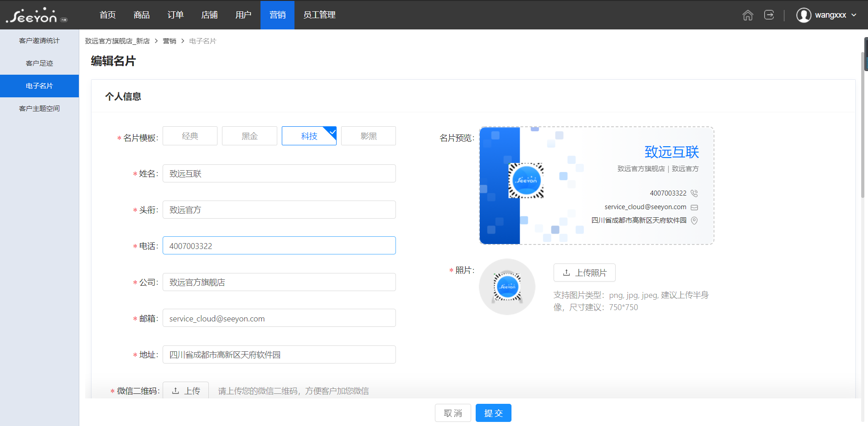Go to 客户邀请统计 in sidebar
Screen dimensions: 868x426
point(39,41)
